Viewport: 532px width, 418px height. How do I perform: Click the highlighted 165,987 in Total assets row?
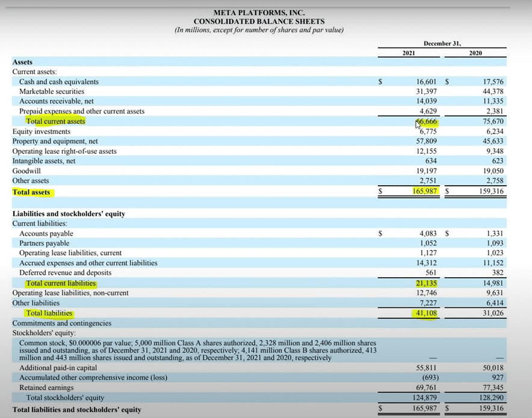(423, 191)
